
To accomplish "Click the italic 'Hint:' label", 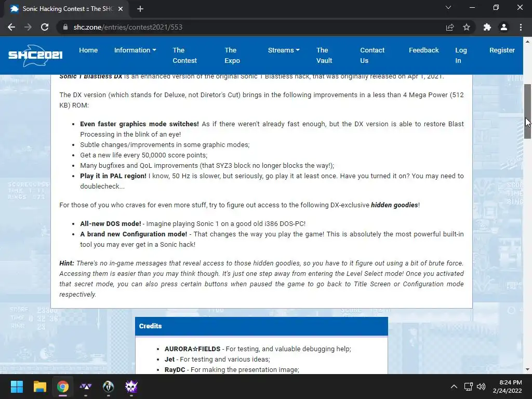I will tap(67, 263).
